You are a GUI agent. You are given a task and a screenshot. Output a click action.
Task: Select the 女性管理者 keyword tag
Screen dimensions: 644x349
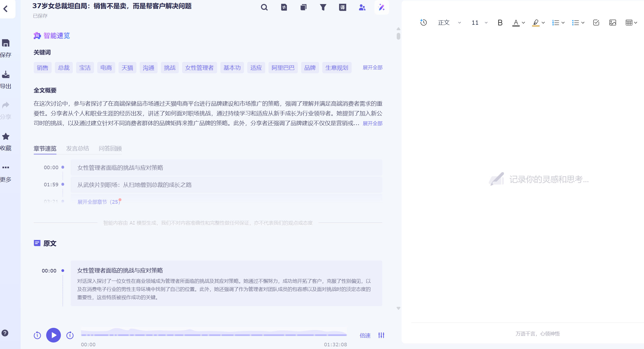click(199, 68)
